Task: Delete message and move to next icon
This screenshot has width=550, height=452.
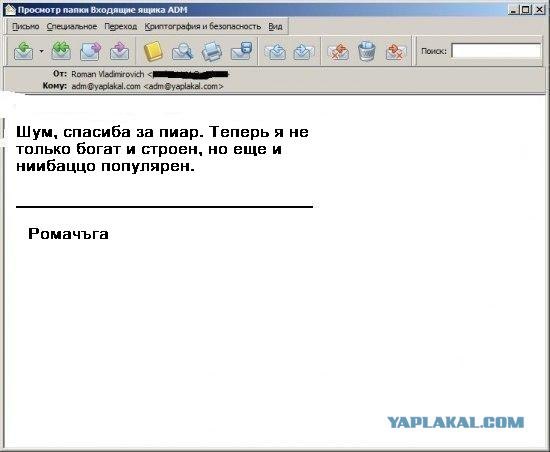Action: 395,52
